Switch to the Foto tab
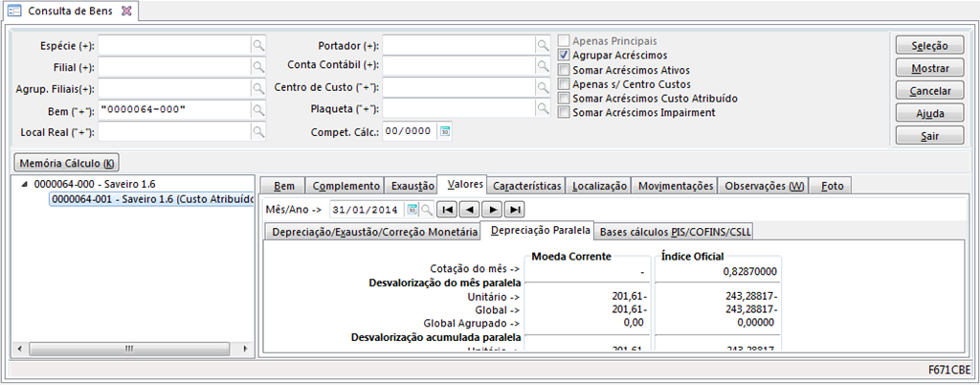The height and width of the screenshot is (385, 980). pos(832,186)
